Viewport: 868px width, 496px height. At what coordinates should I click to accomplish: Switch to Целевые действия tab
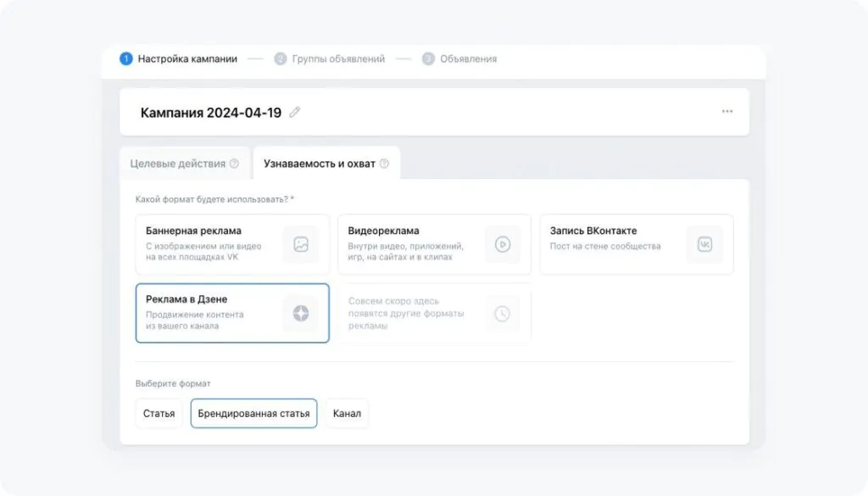pyautogui.click(x=184, y=164)
